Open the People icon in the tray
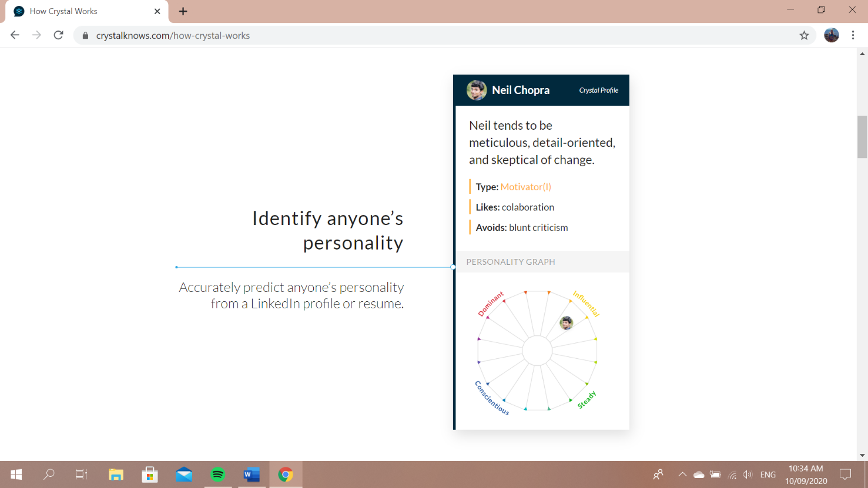868x488 pixels. pyautogui.click(x=658, y=474)
